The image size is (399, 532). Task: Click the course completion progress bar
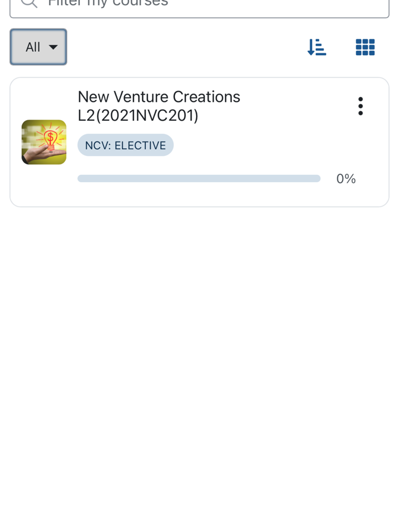(199, 178)
